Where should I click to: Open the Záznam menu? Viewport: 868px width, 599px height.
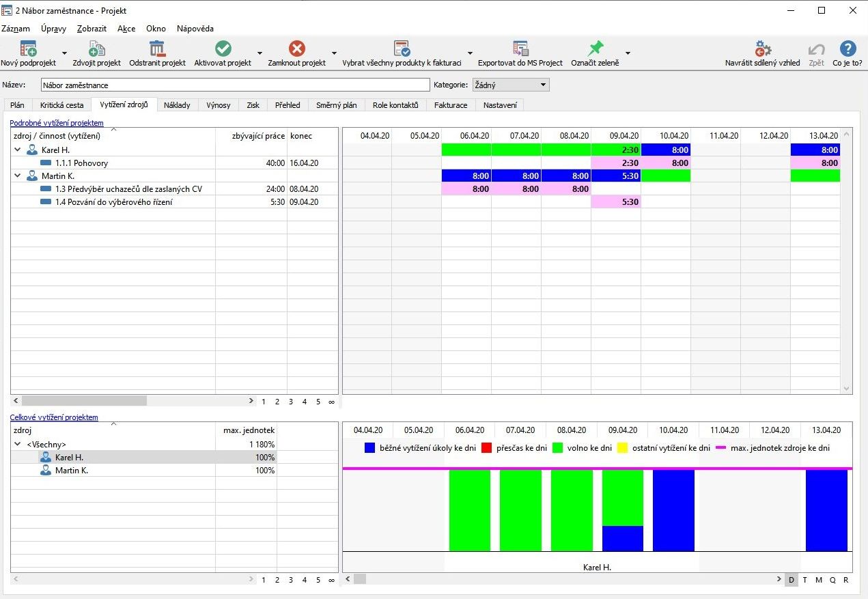click(16, 29)
